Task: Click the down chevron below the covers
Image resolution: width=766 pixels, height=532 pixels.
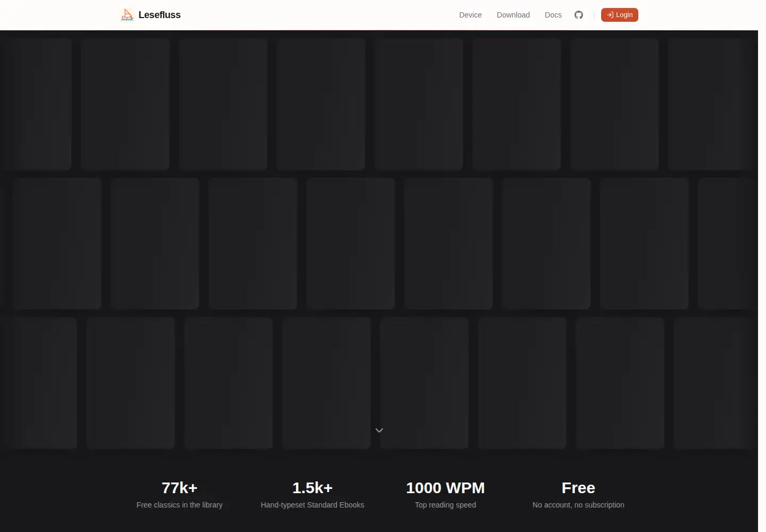Action: (x=379, y=430)
